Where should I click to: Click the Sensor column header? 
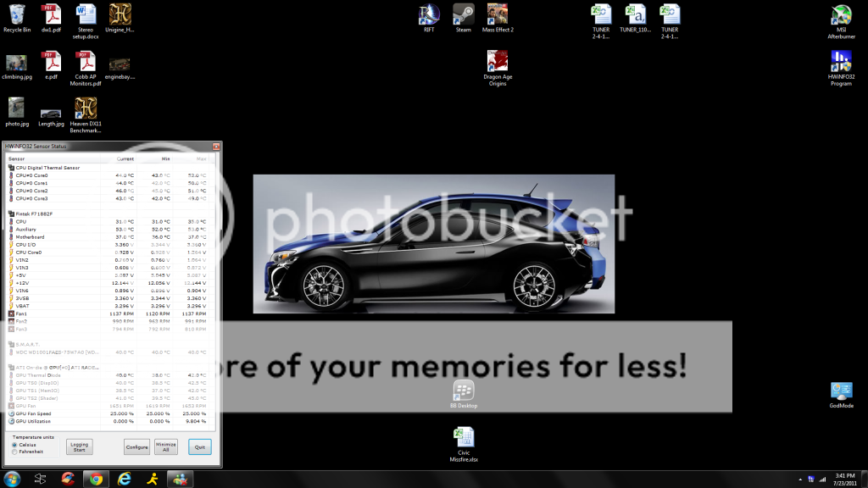(x=53, y=158)
